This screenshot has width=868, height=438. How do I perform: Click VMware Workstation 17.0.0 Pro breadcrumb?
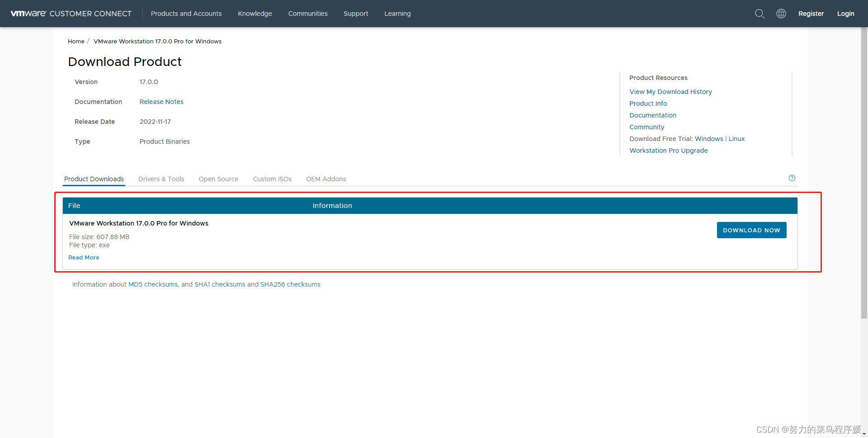[157, 41]
